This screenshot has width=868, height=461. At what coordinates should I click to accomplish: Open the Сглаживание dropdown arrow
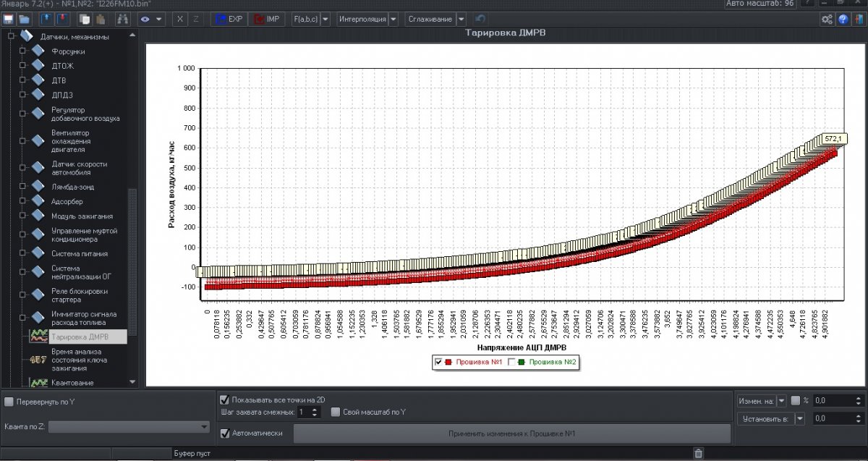click(461, 19)
